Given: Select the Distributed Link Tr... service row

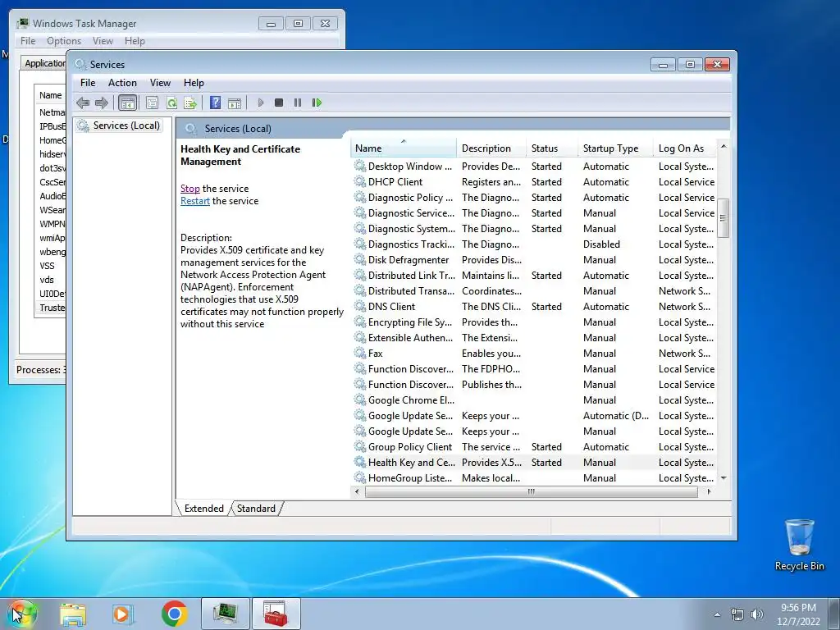Looking at the screenshot, I should (x=534, y=276).
